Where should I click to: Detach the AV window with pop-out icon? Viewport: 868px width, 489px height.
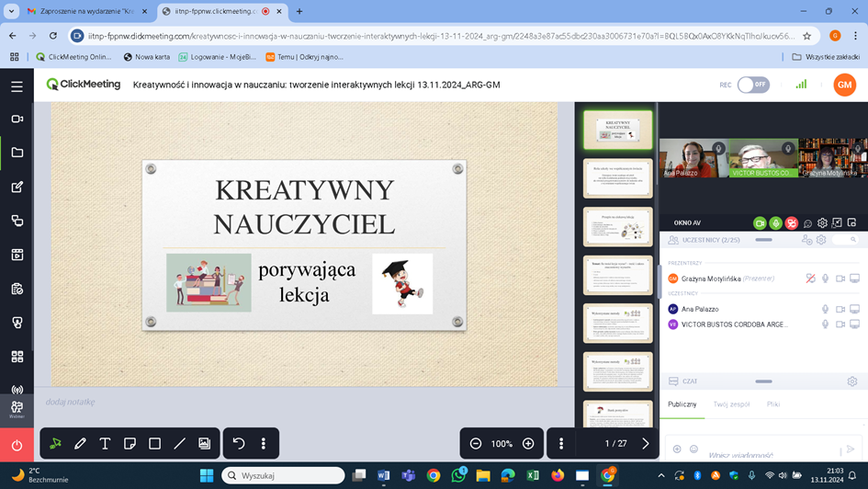(851, 222)
